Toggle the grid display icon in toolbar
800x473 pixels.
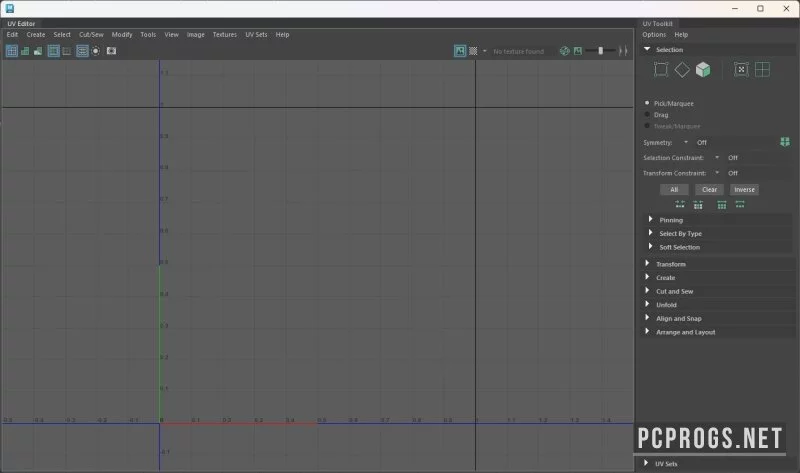click(x=54, y=51)
